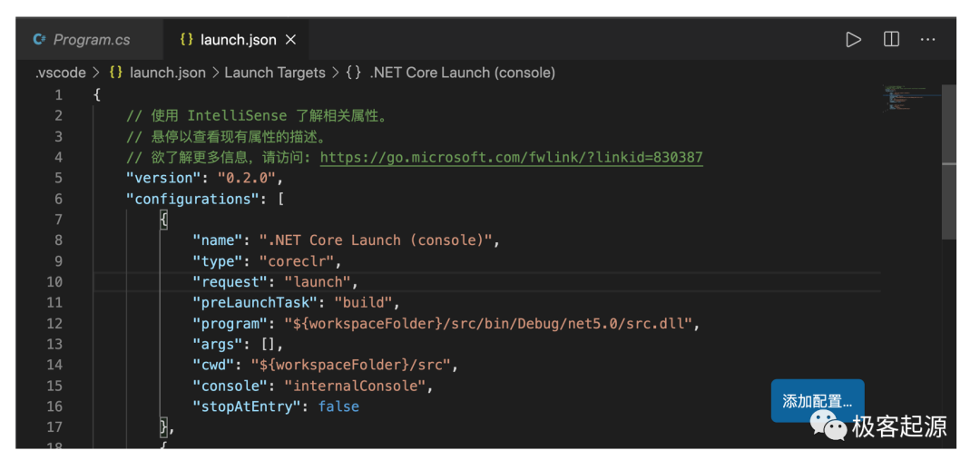Click braces icon before breadcrumb launch.json

click(x=115, y=73)
